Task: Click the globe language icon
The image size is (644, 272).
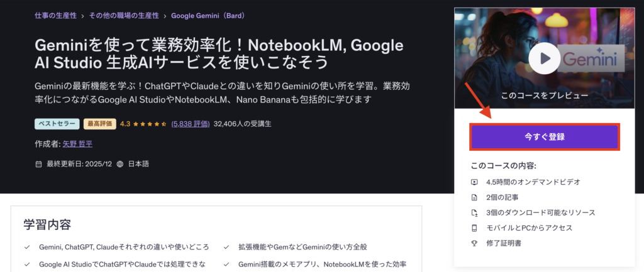Action: [x=120, y=164]
